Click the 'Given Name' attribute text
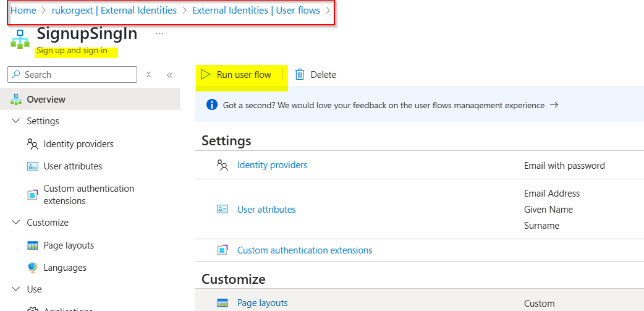The width and height of the screenshot is (644, 311). coord(548,210)
